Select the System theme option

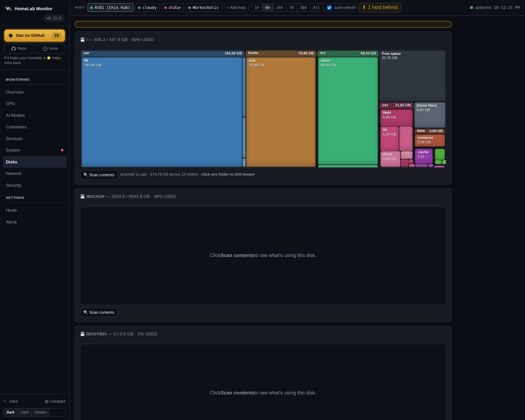(x=41, y=412)
